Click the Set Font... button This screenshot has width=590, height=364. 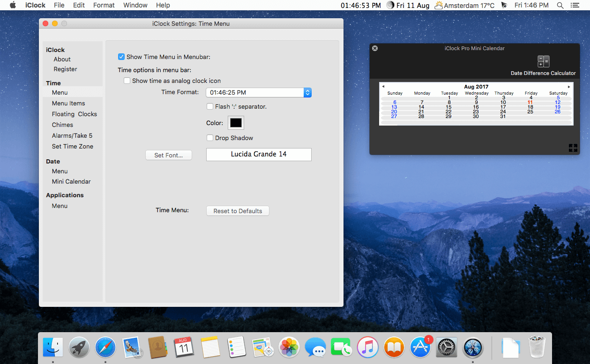click(x=168, y=155)
